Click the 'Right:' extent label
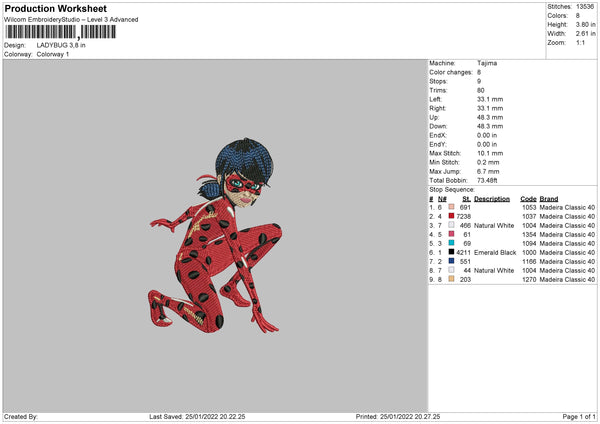 click(x=437, y=108)
